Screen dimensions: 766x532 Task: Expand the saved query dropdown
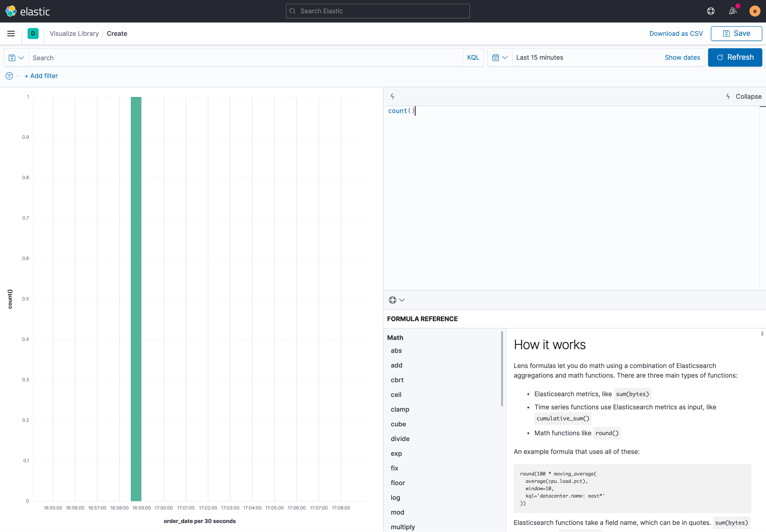[x=16, y=57]
